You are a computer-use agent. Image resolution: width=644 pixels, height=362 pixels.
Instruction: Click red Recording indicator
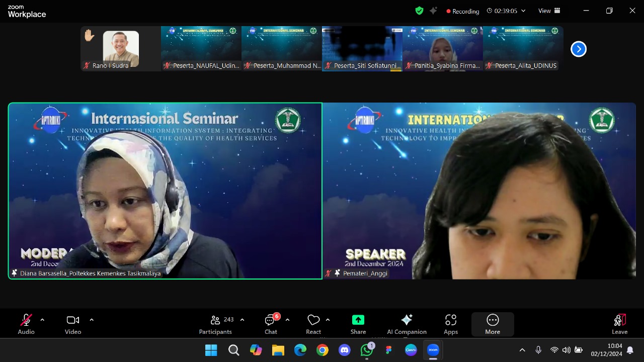point(462,11)
